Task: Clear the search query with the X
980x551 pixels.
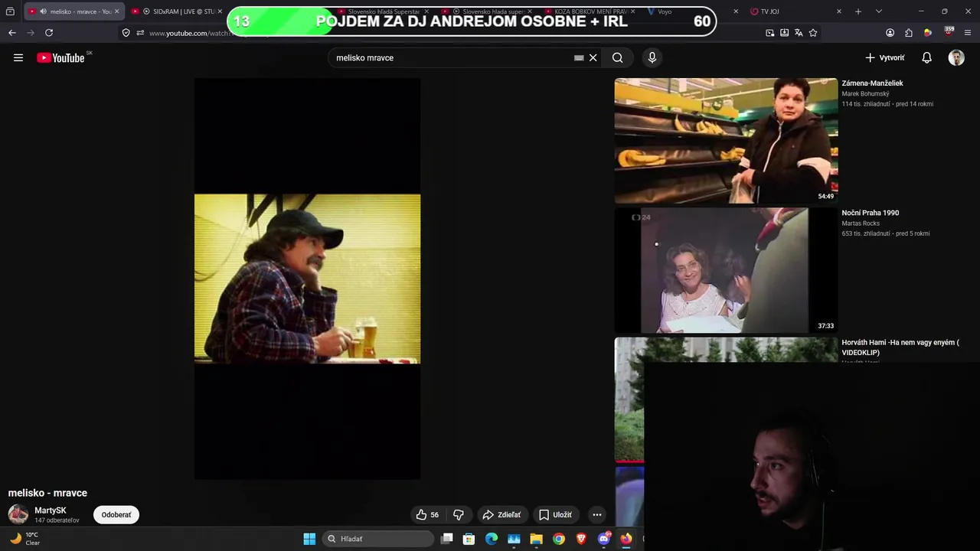Action: coord(593,57)
